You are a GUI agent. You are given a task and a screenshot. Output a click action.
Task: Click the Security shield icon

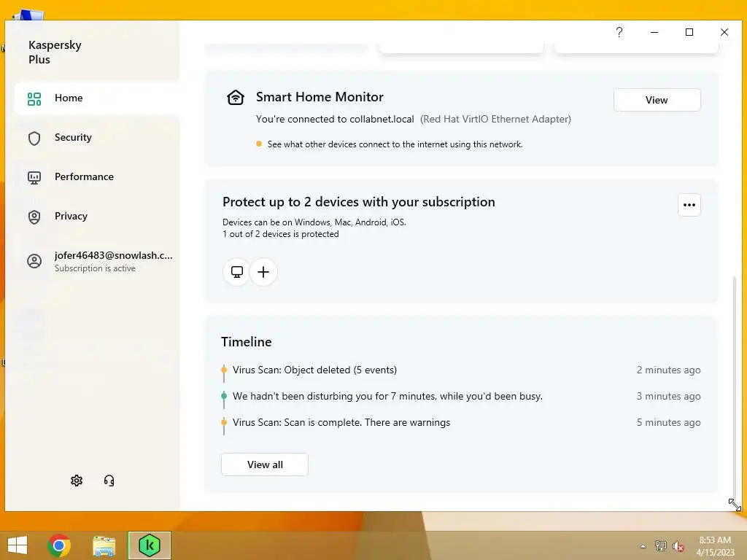coord(34,138)
